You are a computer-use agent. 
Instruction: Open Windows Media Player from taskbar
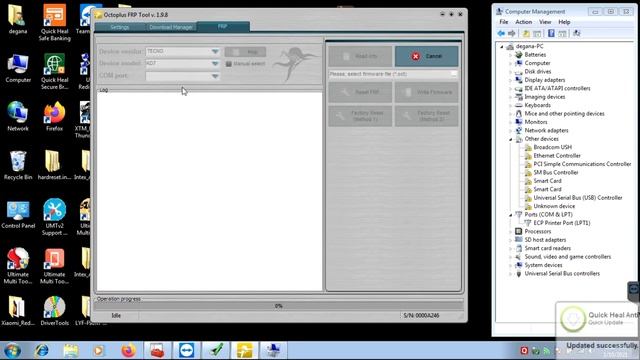pyautogui.click(x=98, y=351)
